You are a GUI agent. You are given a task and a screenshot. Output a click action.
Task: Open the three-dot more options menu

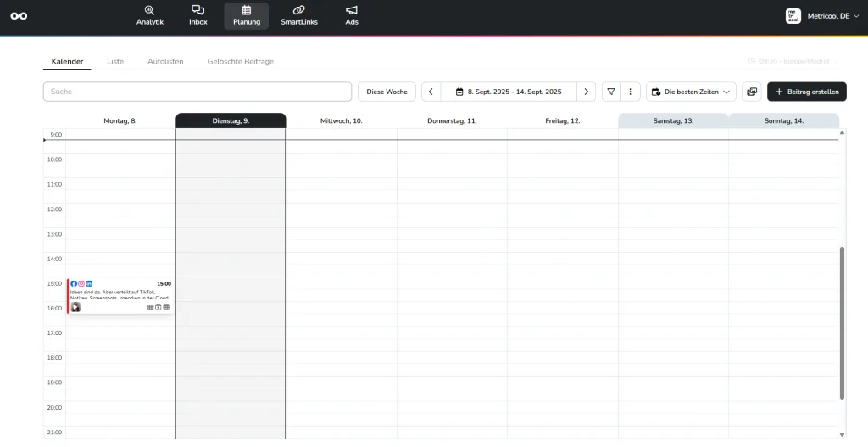tap(630, 92)
